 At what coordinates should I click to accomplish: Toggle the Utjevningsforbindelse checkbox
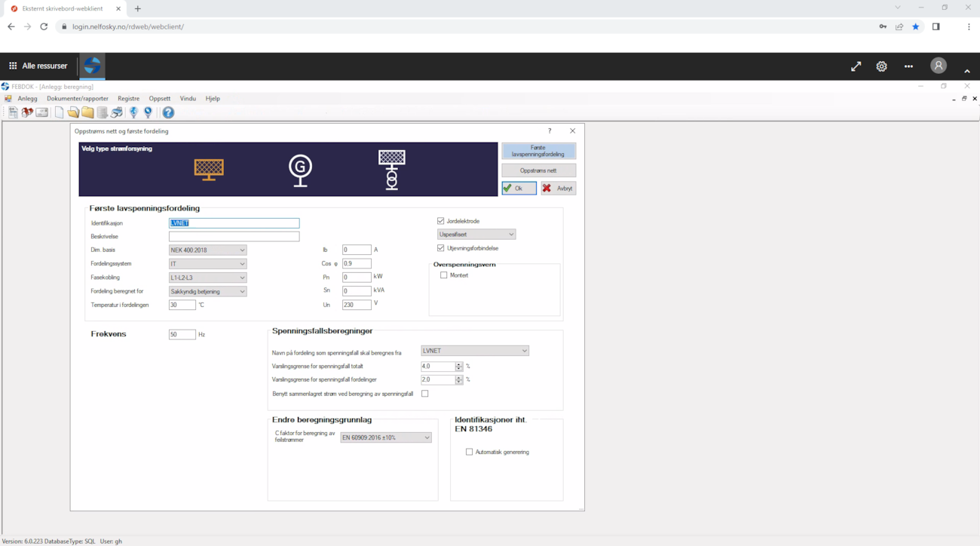pos(441,248)
